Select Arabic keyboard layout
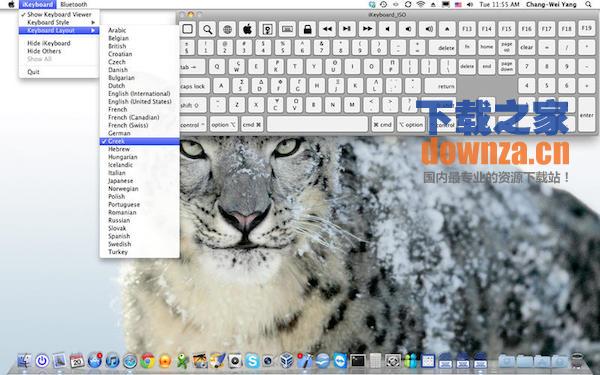Screen dimensions: 600x375 pos(139,30)
